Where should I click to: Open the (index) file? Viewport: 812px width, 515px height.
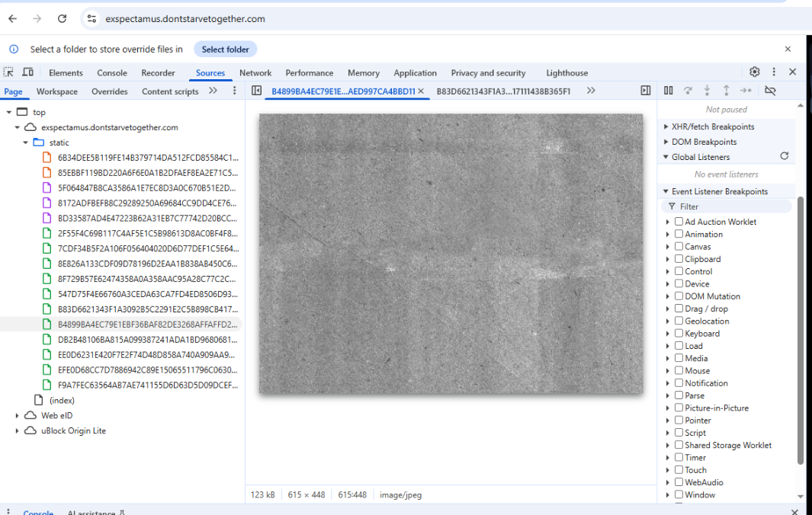[61, 400]
